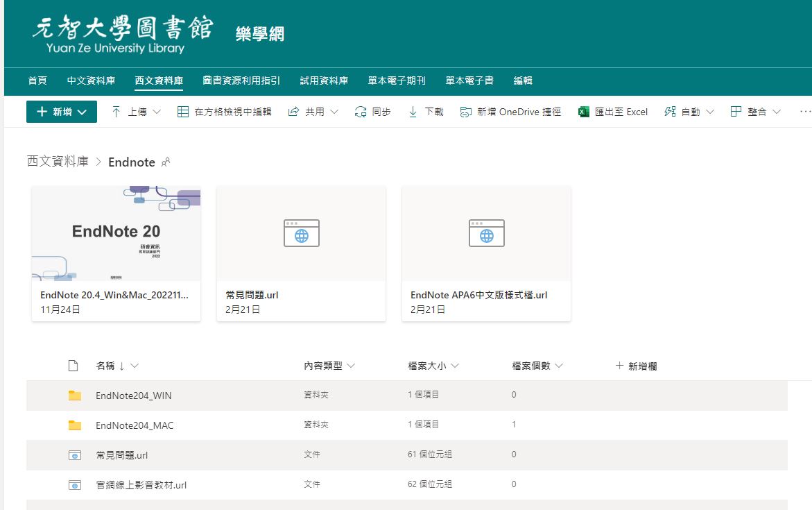Image resolution: width=812 pixels, height=510 pixels.
Task: Open the more commands ellipsis
Action: click(805, 112)
